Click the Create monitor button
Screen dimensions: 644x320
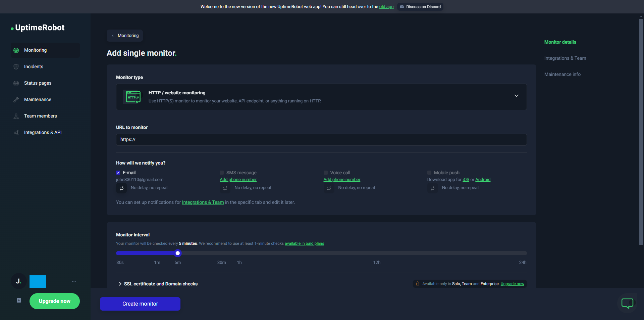pos(140,304)
